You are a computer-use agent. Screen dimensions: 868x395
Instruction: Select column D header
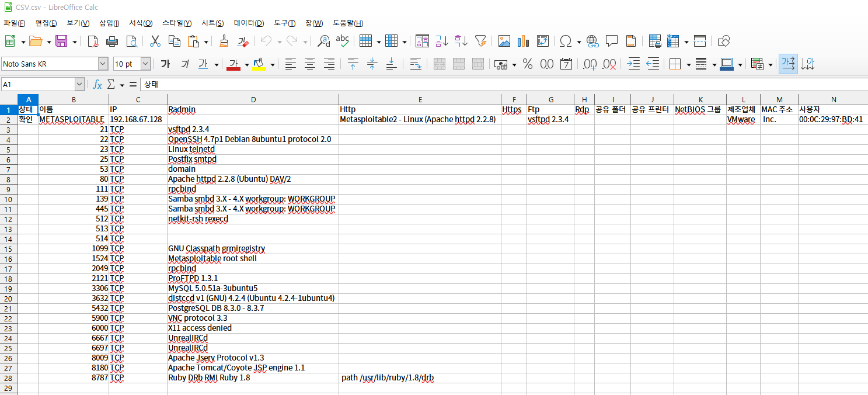[x=253, y=99]
